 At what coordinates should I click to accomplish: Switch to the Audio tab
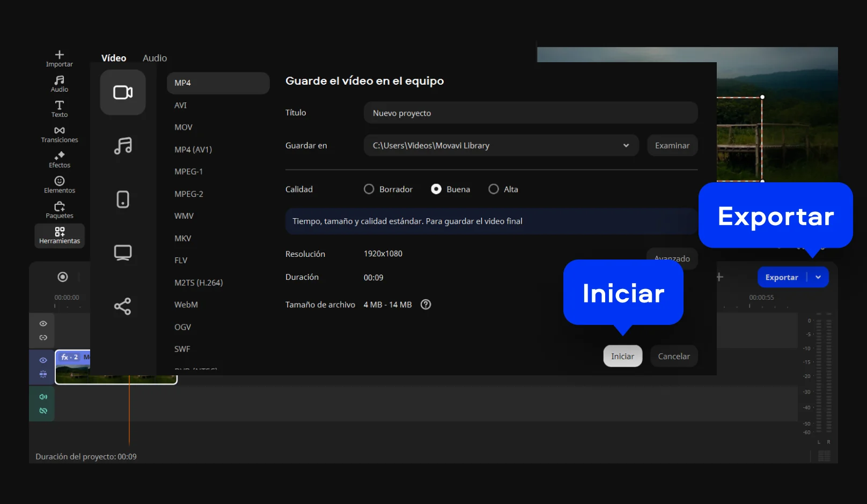(155, 58)
